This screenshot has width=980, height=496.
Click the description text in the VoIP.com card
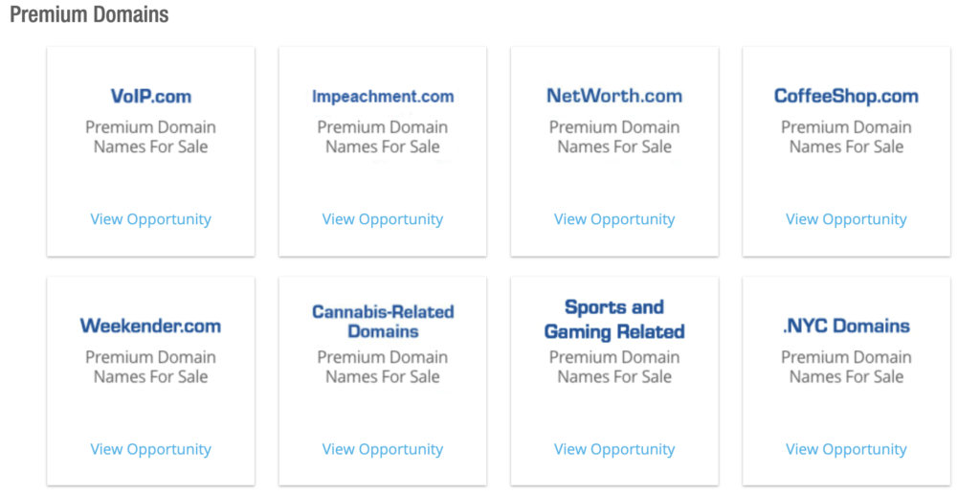tap(150, 137)
